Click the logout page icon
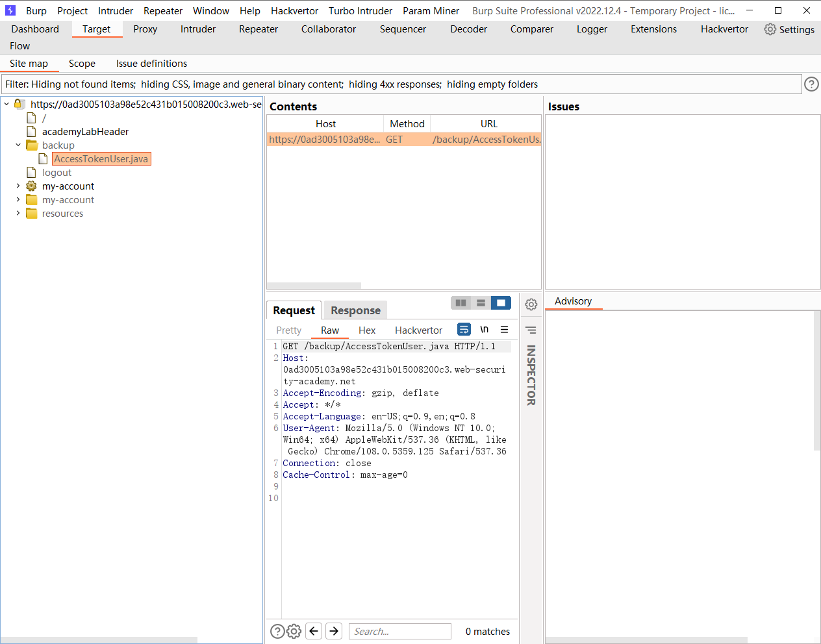821x644 pixels. tap(31, 173)
